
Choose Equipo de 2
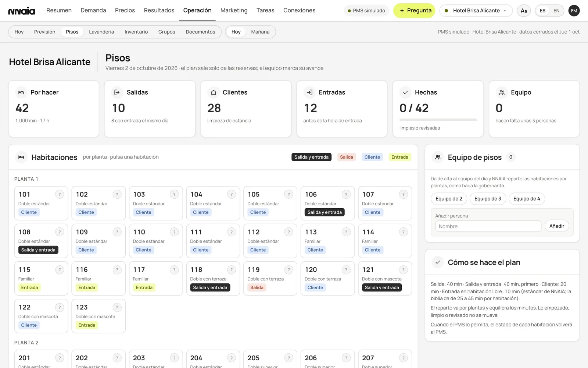[x=449, y=199]
